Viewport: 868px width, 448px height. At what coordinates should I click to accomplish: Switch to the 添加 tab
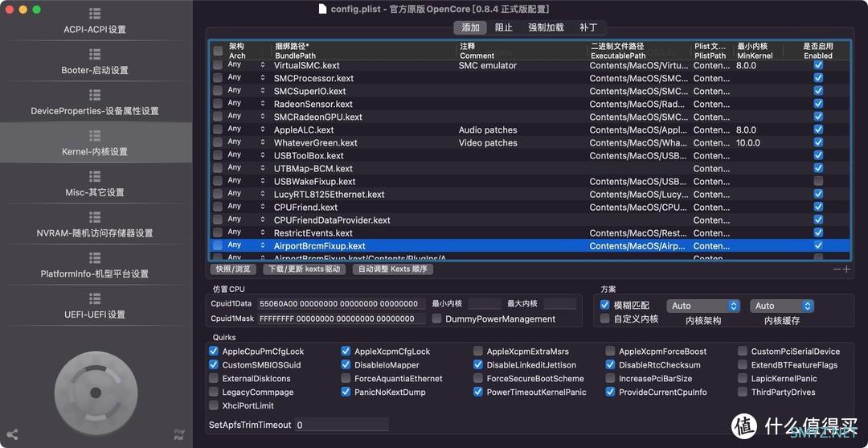click(x=470, y=27)
